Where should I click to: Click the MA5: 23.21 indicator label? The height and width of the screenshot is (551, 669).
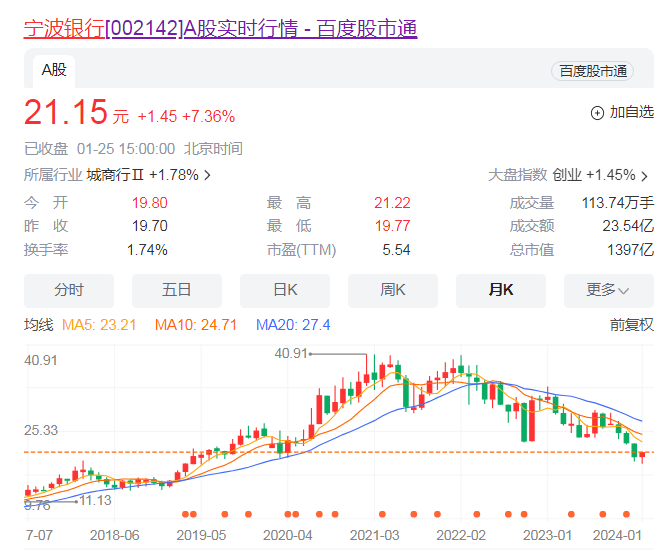[x=99, y=325]
